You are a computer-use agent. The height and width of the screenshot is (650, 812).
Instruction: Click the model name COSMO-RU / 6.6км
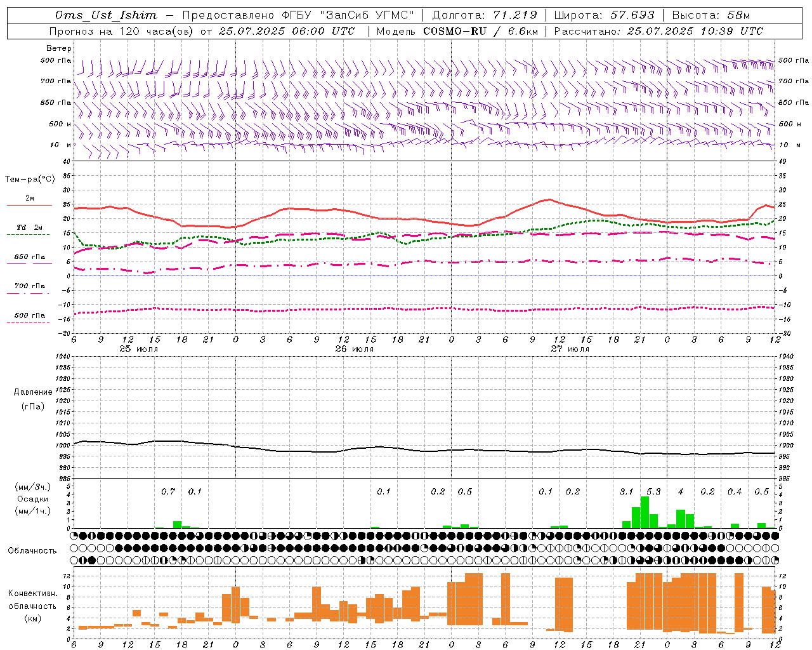tap(480, 31)
